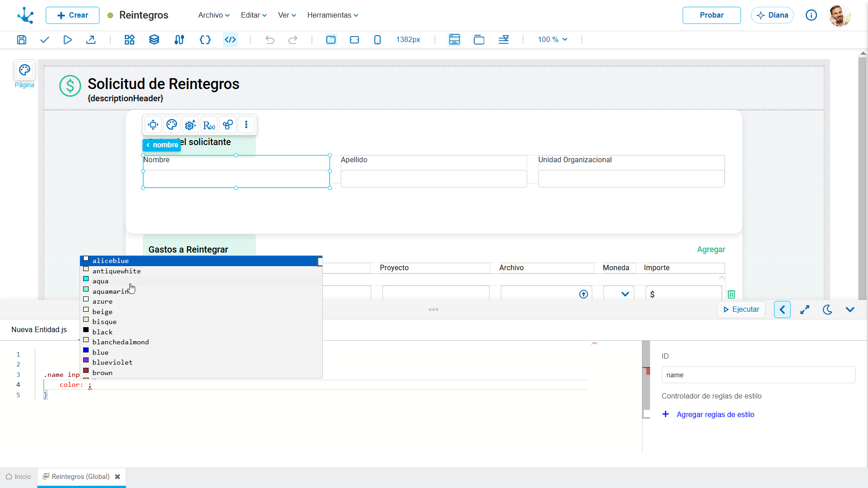Collapse editor panel with down chevron
Image resolution: width=868 pixels, height=488 pixels.
click(850, 310)
